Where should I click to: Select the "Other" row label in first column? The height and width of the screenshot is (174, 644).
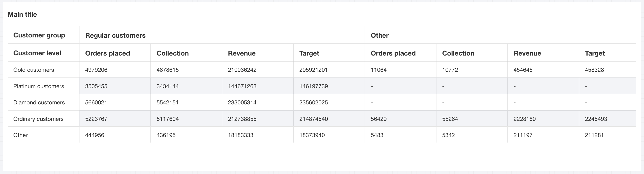(x=20, y=135)
